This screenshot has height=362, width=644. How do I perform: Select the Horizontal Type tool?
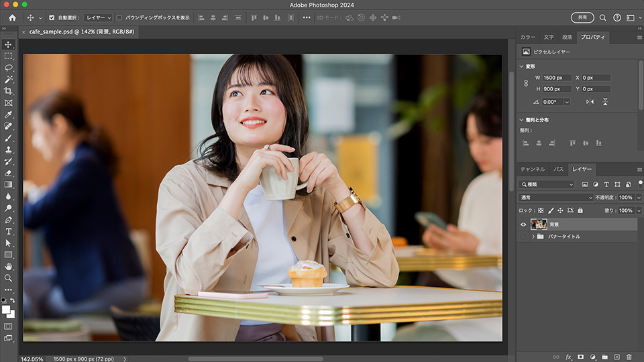point(8,231)
